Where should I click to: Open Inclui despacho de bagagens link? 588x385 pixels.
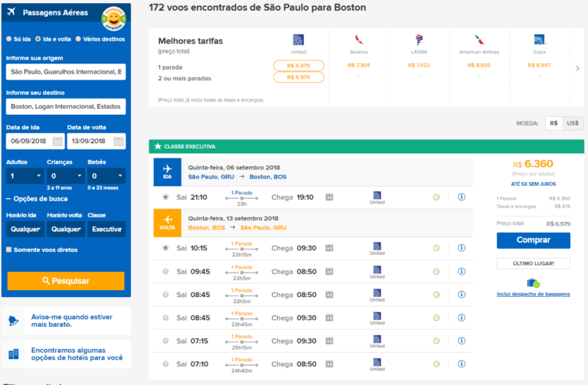pyautogui.click(x=533, y=294)
